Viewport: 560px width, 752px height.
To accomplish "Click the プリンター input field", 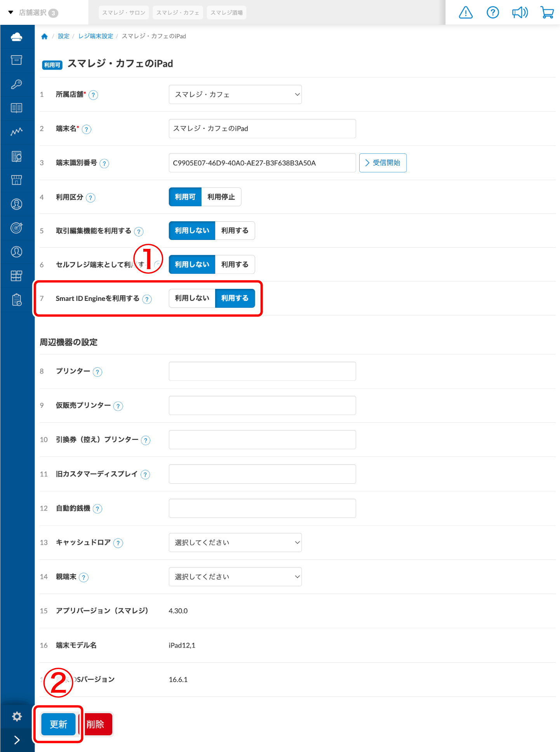I will [x=263, y=371].
